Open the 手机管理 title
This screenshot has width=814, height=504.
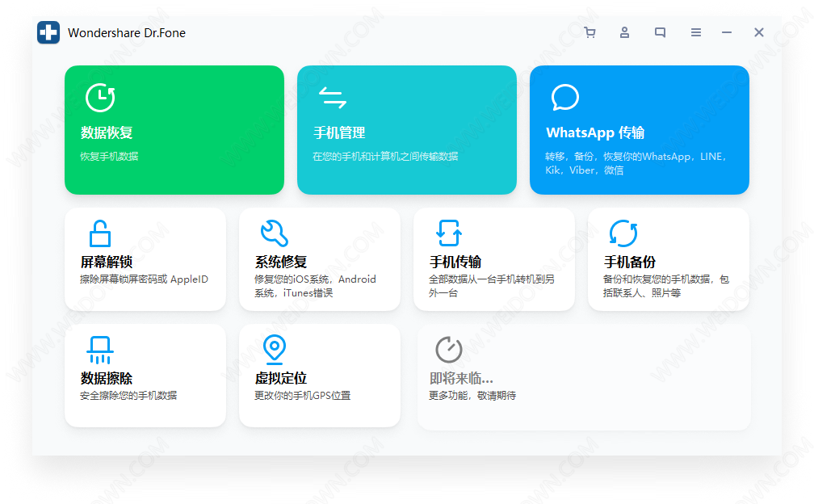coord(339,133)
